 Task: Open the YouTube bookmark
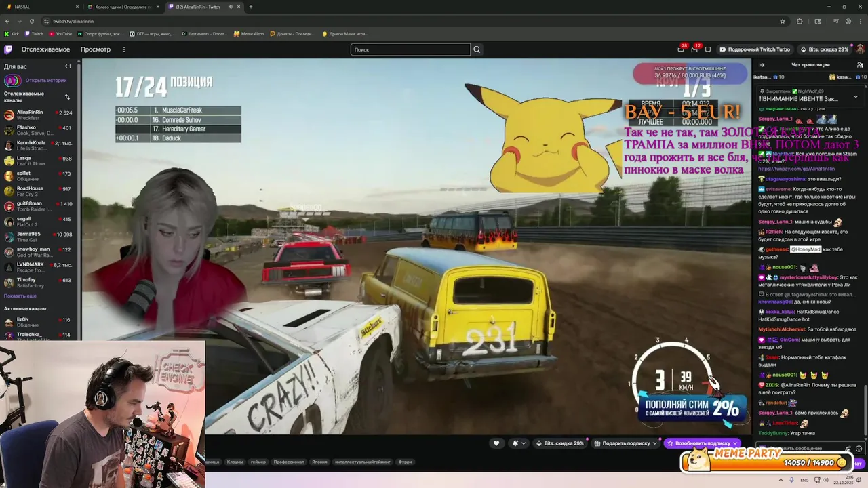tap(60, 33)
